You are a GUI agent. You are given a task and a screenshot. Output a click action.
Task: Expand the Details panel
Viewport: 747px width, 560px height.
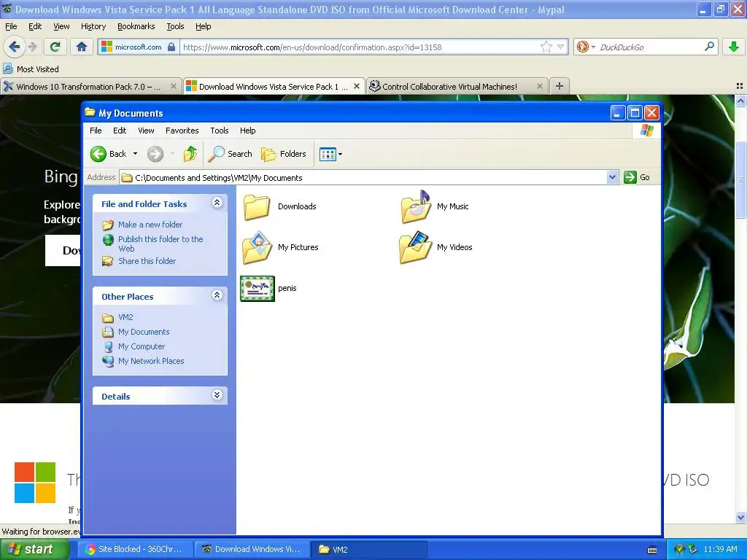(x=217, y=395)
